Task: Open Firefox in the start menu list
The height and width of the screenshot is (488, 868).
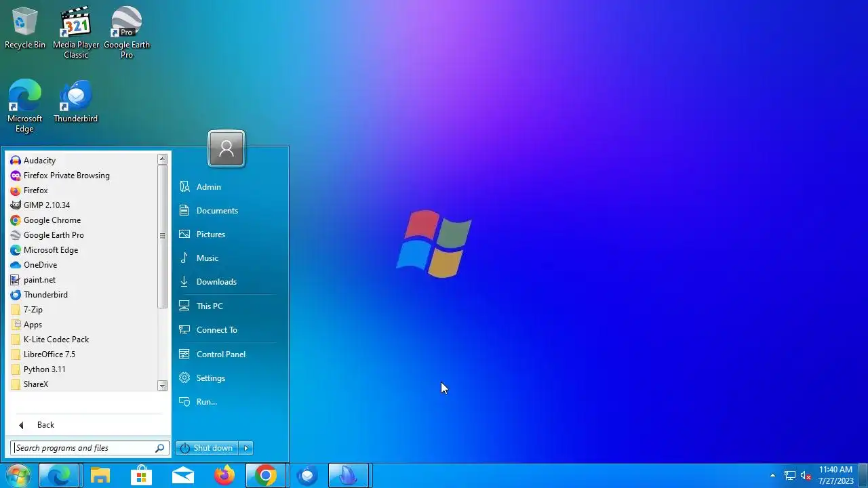Action: 82,190
